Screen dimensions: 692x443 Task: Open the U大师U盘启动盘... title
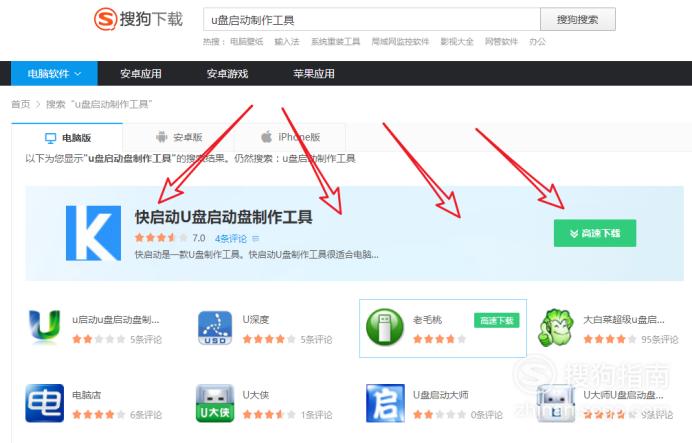[623, 395]
